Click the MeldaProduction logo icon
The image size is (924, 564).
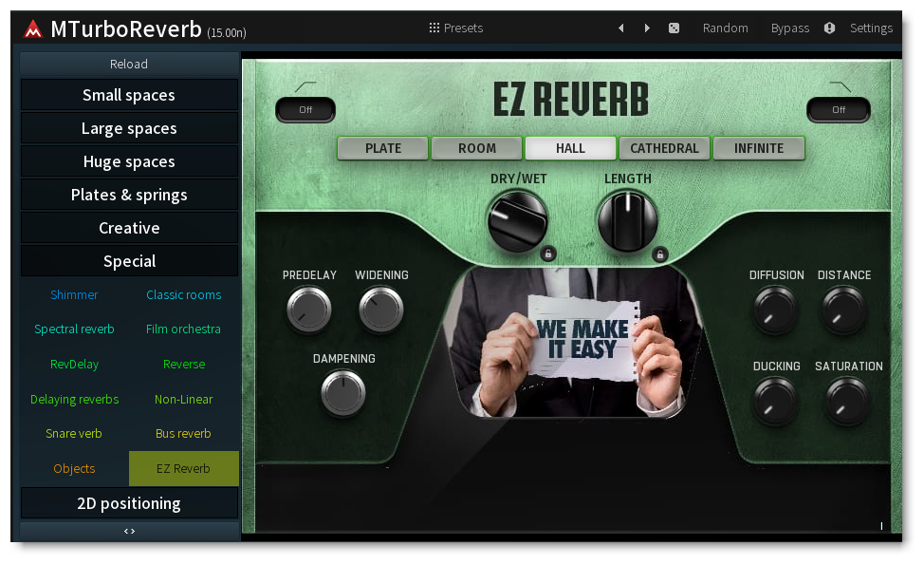[33, 28]
